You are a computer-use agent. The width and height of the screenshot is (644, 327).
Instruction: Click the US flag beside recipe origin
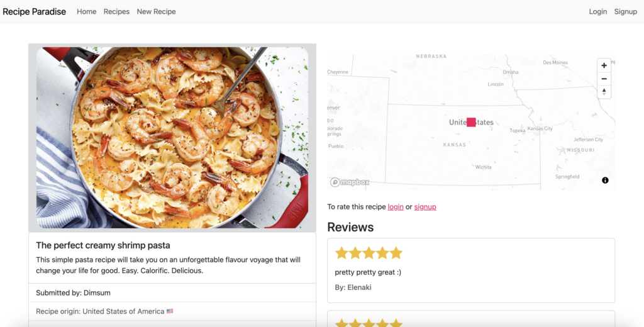click(x=170, y=311)
